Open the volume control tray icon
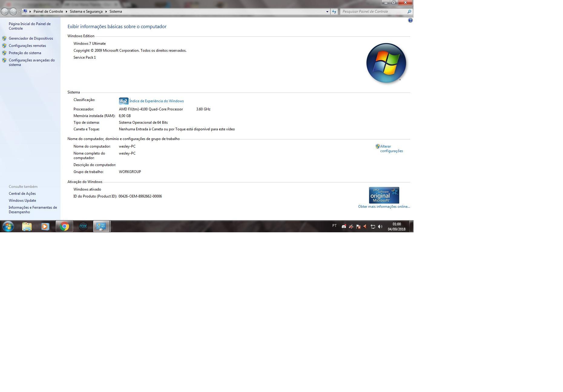 click(x=380, y=227)
